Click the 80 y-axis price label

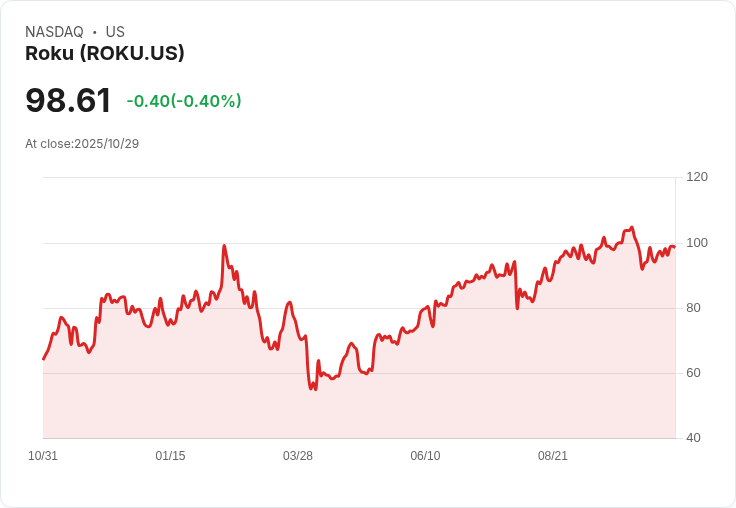[x=693, y=308]
